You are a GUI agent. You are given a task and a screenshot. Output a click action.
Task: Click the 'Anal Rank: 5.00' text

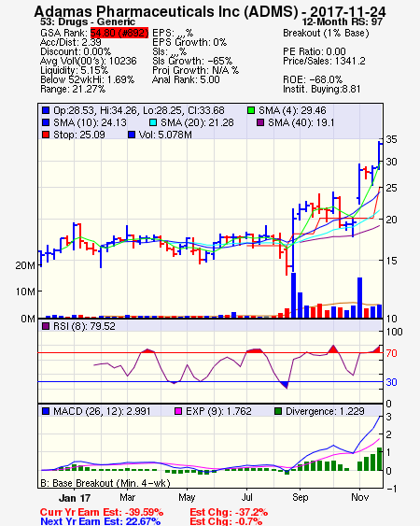tap(186, 79)
